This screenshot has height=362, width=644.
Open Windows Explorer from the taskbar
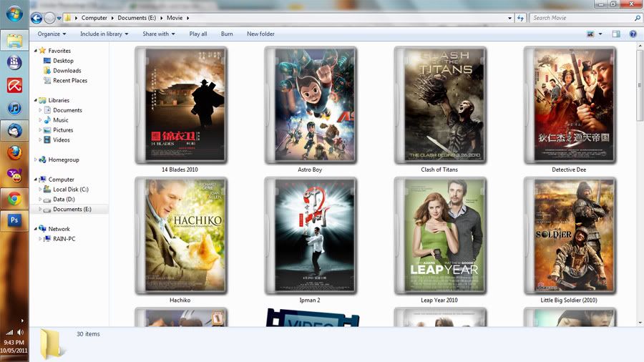tap(14, 40)
